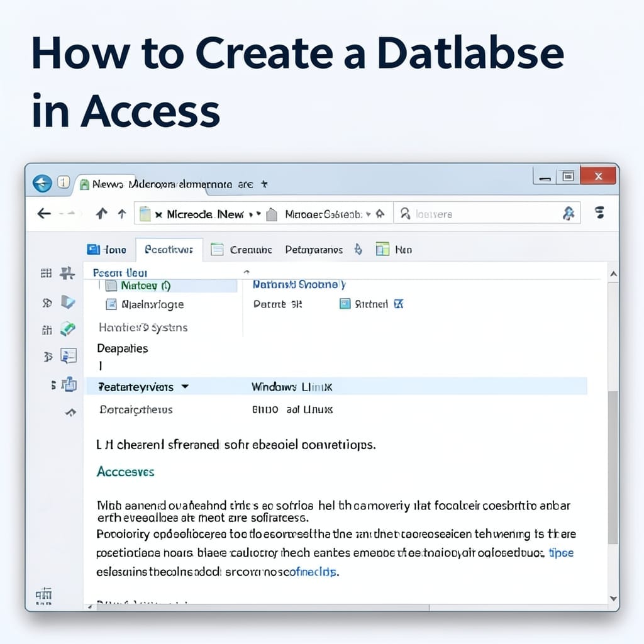644x644 pixels.
Task: Click the vertical scrollbar down arrow
Action: tap(613, 599)
